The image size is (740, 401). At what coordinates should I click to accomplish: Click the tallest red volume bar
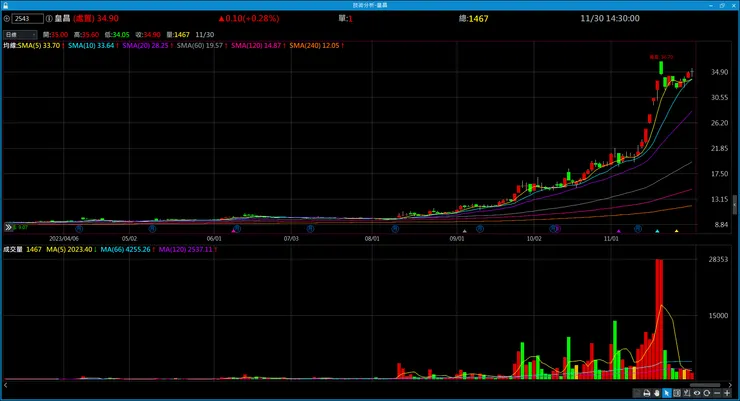click(659, 319)
